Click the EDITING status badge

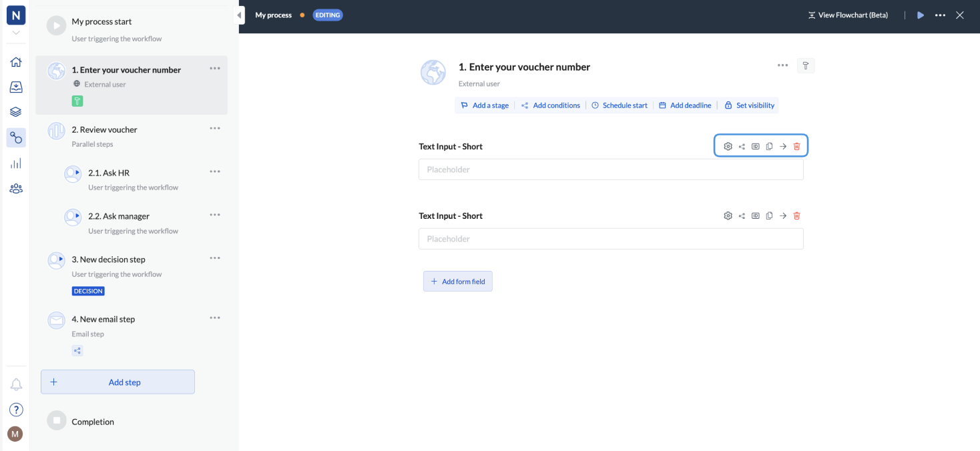point(328,15)
